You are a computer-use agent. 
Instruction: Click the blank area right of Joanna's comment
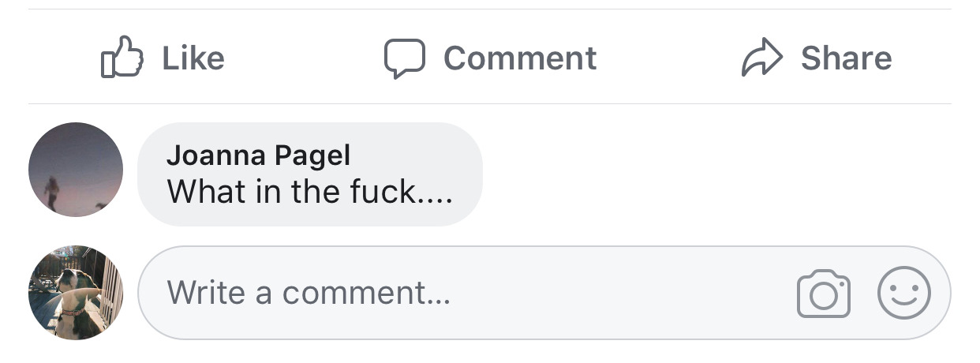pos(710,174)
